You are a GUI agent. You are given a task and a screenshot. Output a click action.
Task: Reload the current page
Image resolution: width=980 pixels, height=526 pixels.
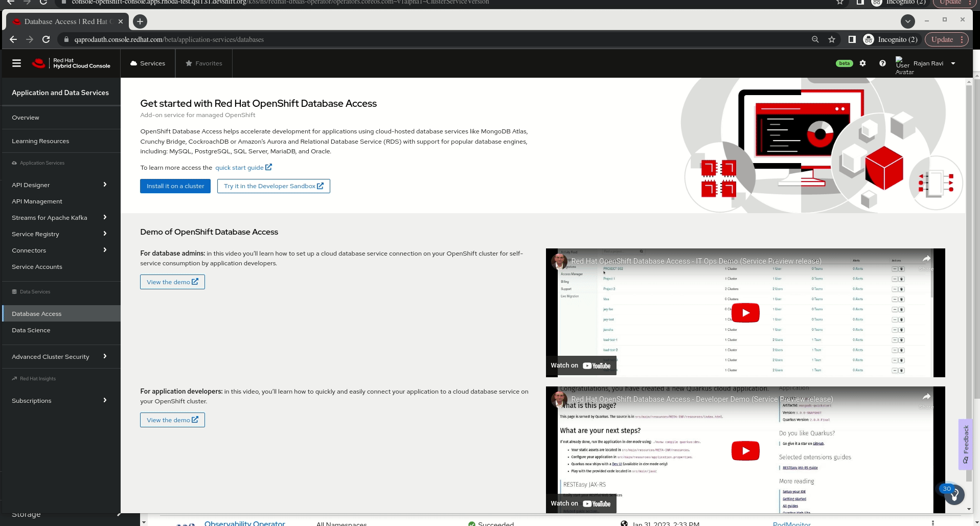coord(46,39)
